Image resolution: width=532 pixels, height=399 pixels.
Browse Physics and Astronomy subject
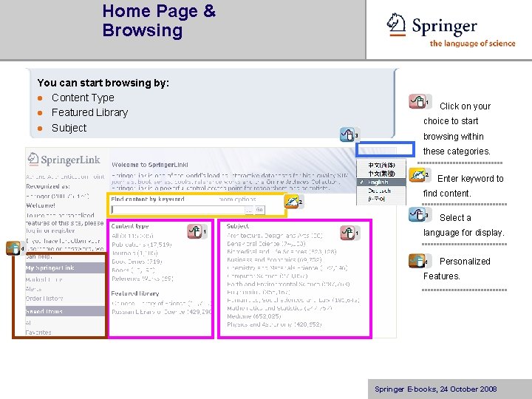click(x=274, y=324)
